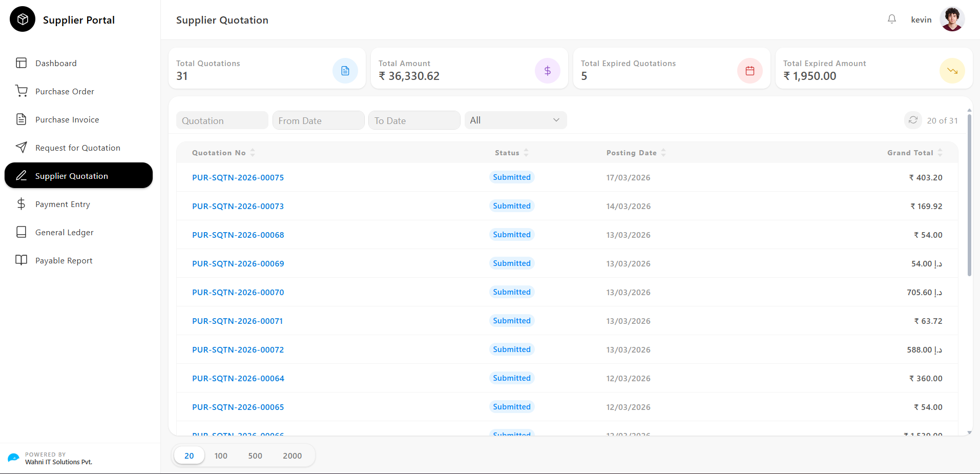The width and height of the screenshot is (980, 474).
Task: Click the Purchase Invoice document icon
Action: click(21, 119)
